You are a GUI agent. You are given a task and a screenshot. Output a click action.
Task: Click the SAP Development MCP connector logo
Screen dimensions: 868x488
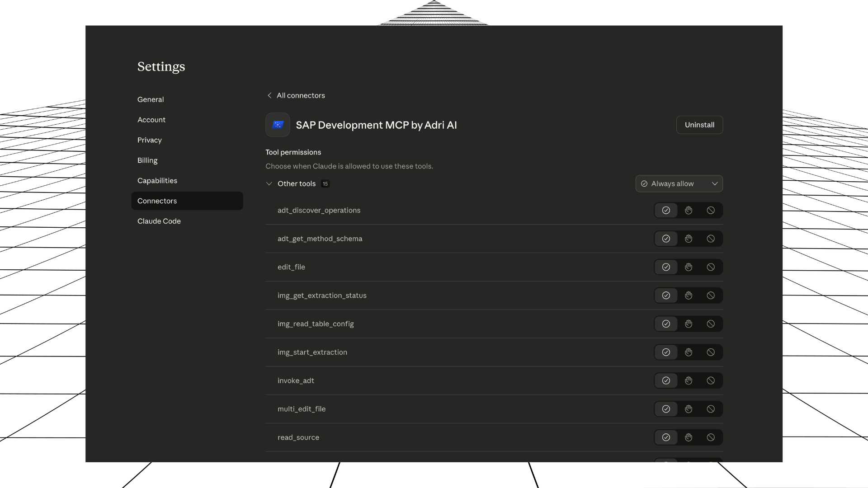point(278,125)
